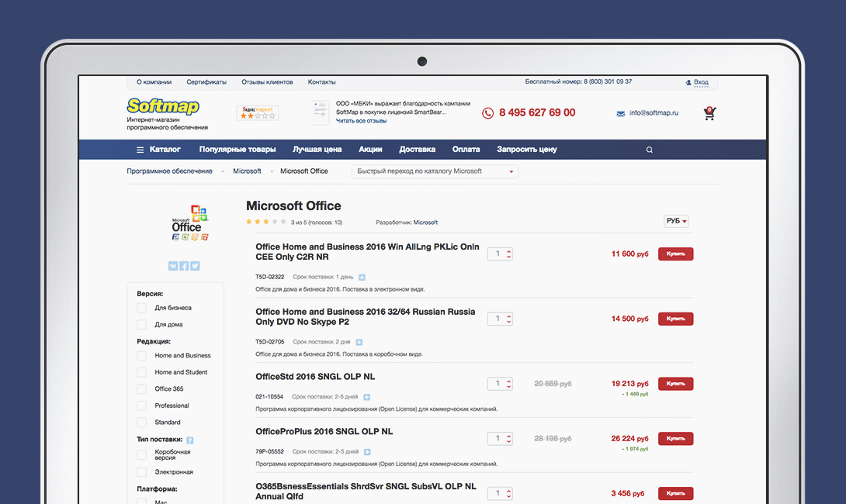
Task: Share via the Twitter icon
Action: tap(196, 266)
